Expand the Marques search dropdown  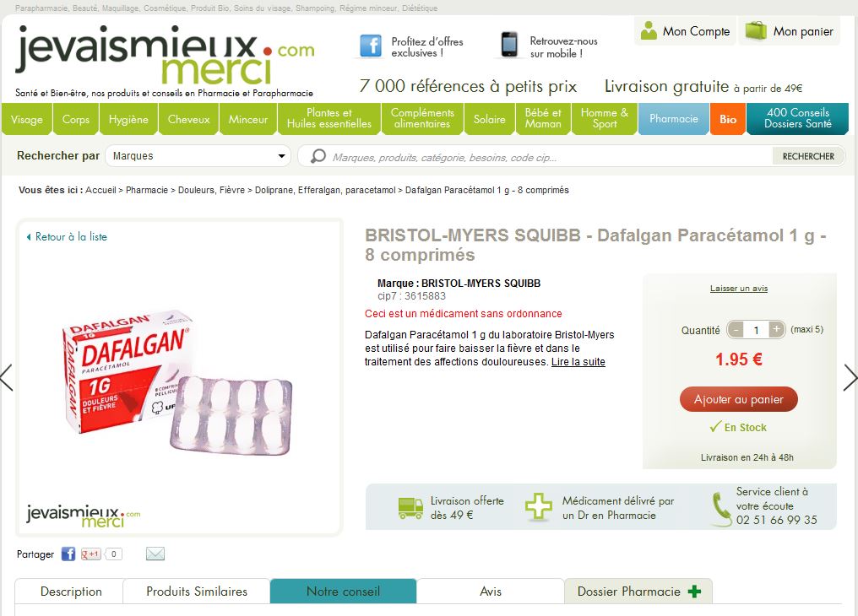(x=198, y=156)
